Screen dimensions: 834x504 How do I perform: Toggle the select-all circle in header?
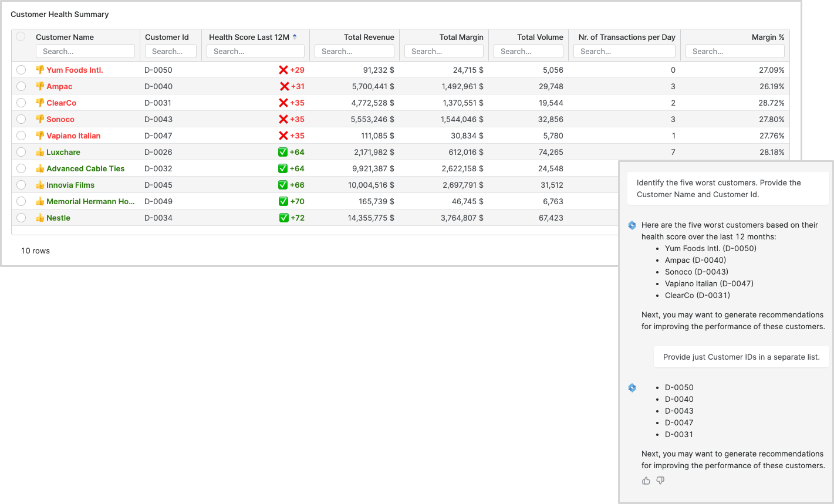tap(21, 36)
